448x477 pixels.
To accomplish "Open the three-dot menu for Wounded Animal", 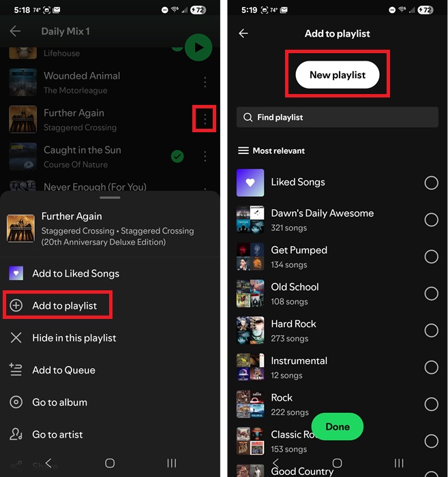I will coord(205,82).
